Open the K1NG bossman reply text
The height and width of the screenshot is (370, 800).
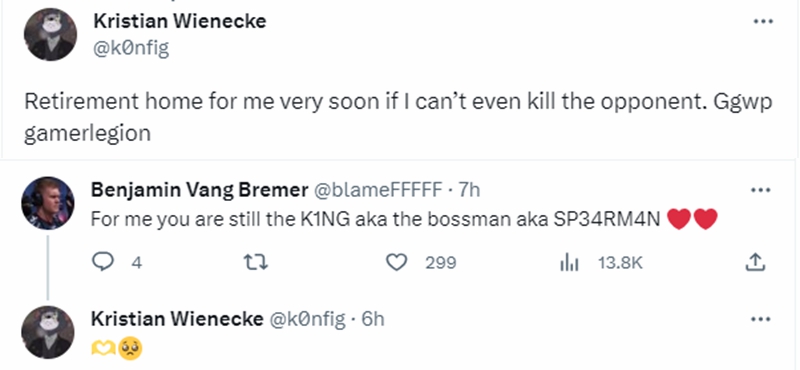[x=404, y=219]
